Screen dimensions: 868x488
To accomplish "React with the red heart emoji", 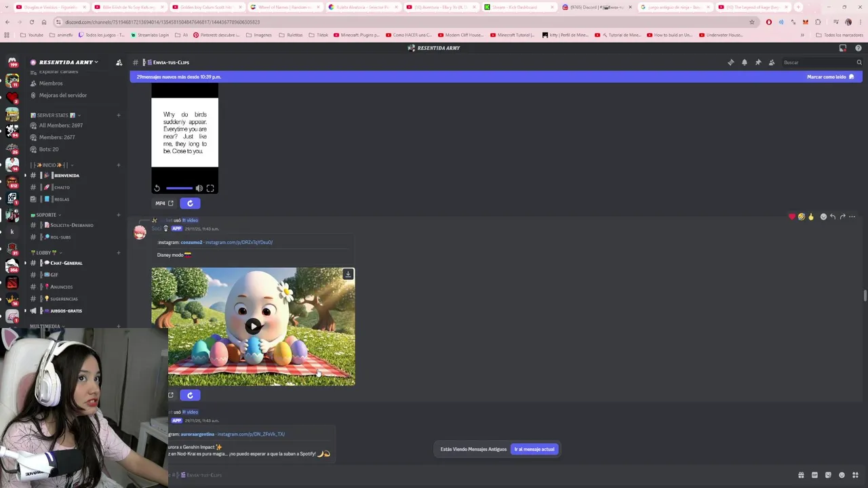I will pyautogui.click(x=791, y=217).
